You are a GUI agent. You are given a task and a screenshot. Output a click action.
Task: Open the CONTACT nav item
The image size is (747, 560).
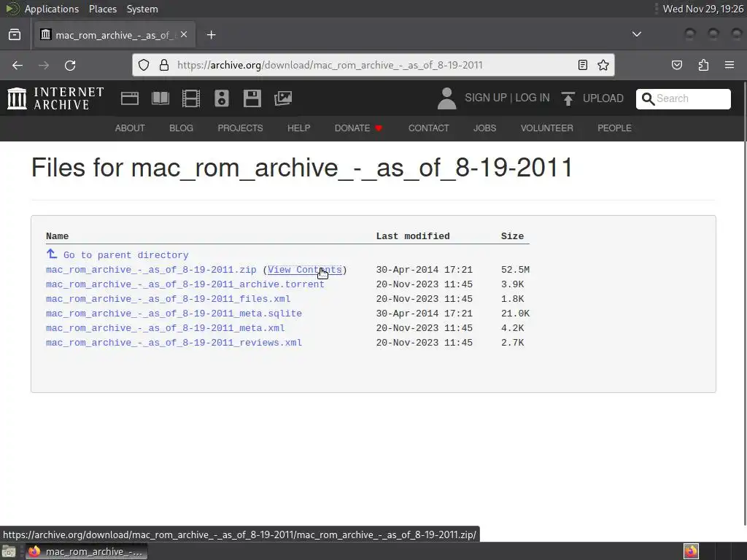pyautogui.click(x=428, y=128)
